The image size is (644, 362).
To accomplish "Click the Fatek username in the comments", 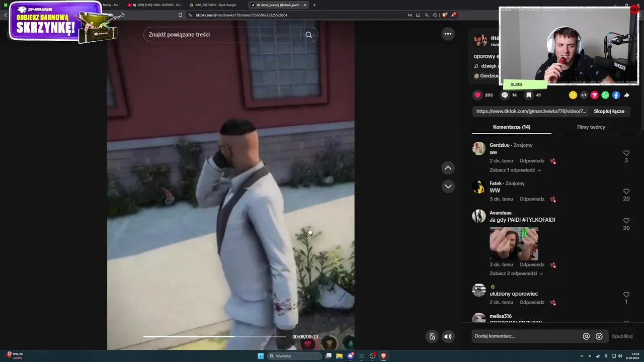I will click(496, 184).
